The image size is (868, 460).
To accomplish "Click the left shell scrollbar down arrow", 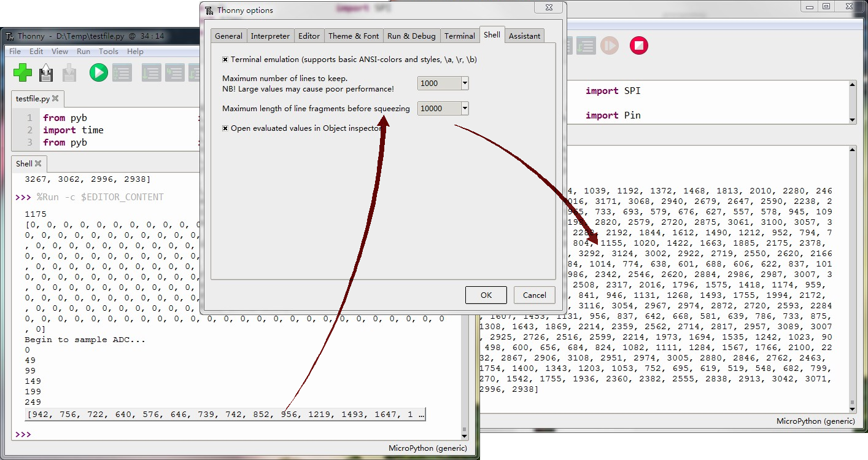I will (x=464, y=435).
